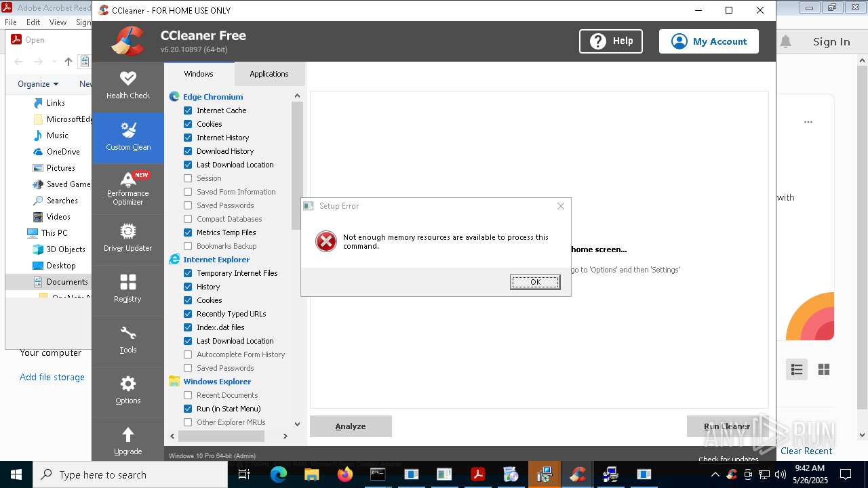Uncheck Metrics Temp Files

tap(188, 232)
